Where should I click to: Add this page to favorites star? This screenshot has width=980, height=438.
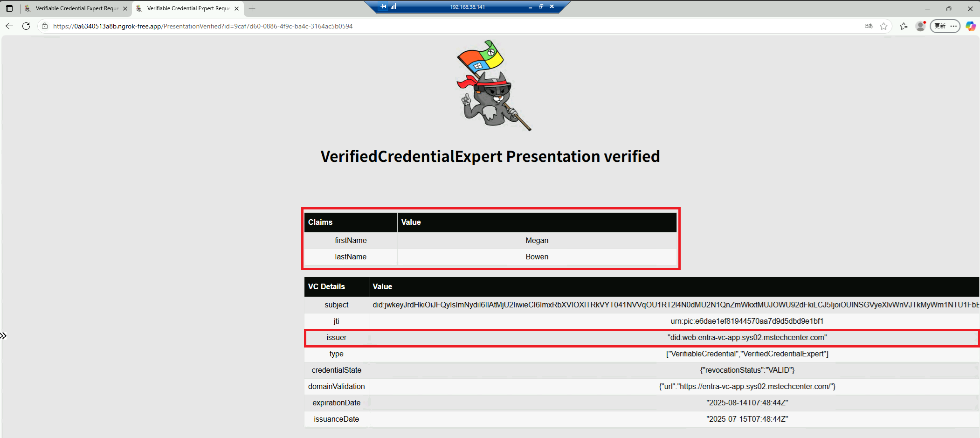coord(883,26)
